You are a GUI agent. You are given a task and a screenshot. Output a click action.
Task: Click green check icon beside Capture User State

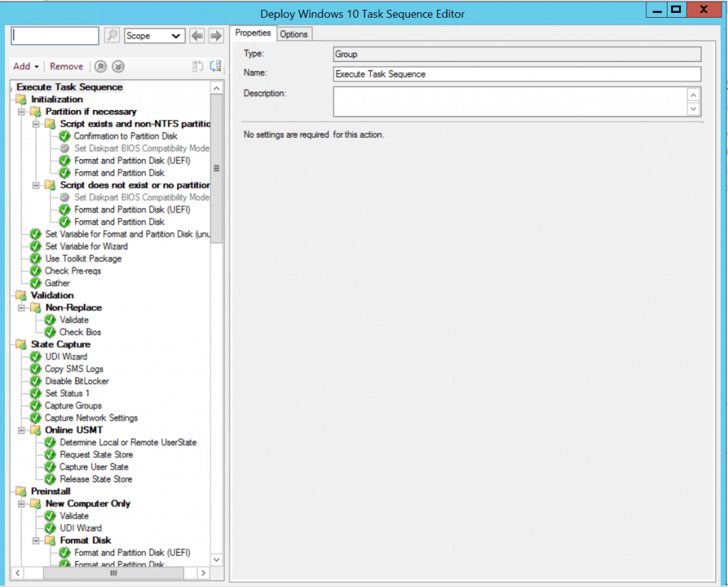pyautogui.click(x=50, y=467)
